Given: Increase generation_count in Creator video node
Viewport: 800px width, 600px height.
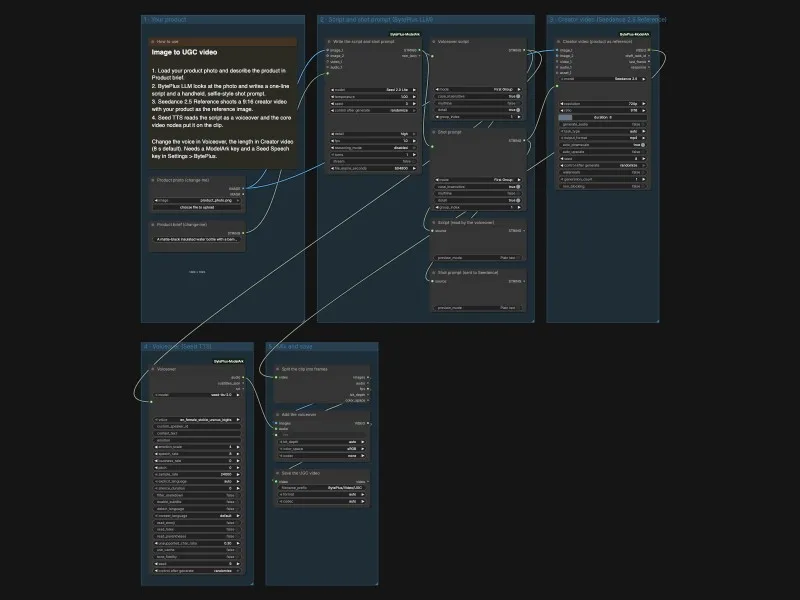Looking at the screenshot, I should click(x=643, y=180).
